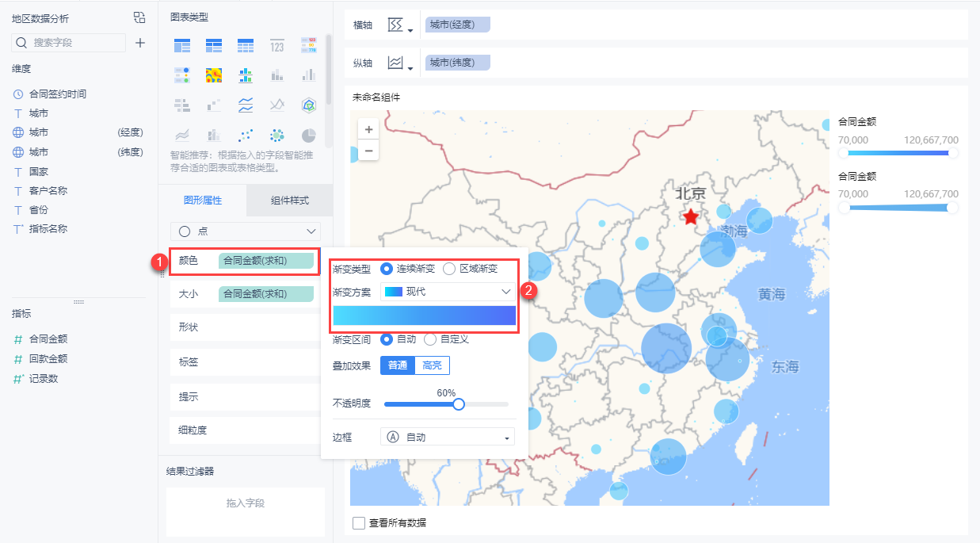This screenshot has width=980, height=543.
Task: Choose the dot-indicator table chart type
Action: point(182,75)
